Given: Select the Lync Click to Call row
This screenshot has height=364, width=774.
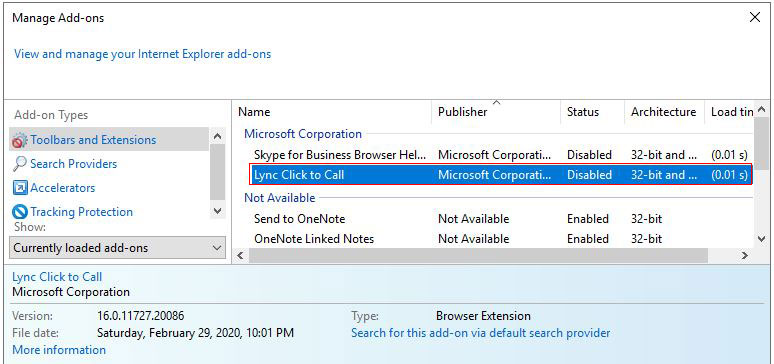Looking at the screenshot, I should tap(501, 175).
